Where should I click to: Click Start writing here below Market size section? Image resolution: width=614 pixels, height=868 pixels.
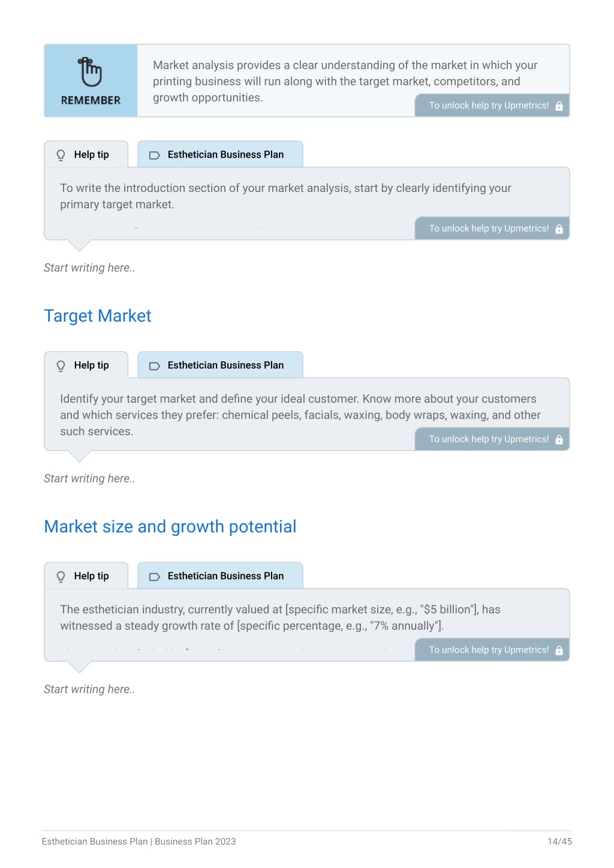coord(89,689)
